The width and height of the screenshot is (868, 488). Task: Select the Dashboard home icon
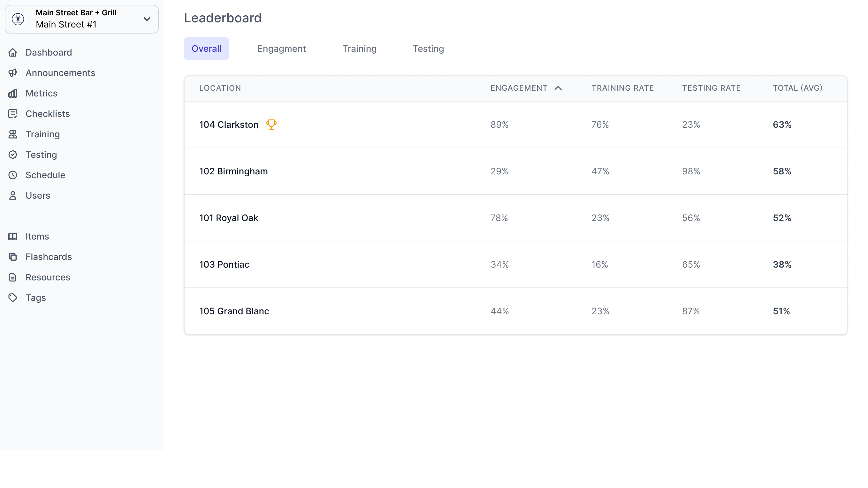point(13,53)
